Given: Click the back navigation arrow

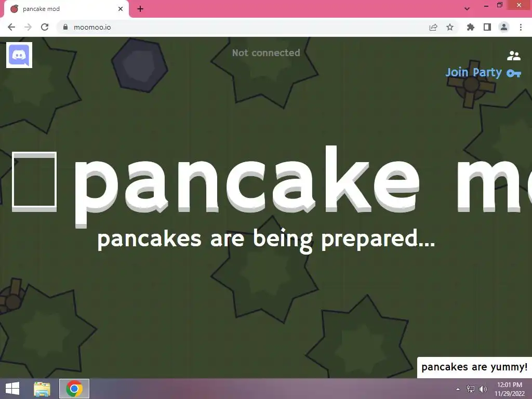Looking at the screenshot, I should [11, 27].
